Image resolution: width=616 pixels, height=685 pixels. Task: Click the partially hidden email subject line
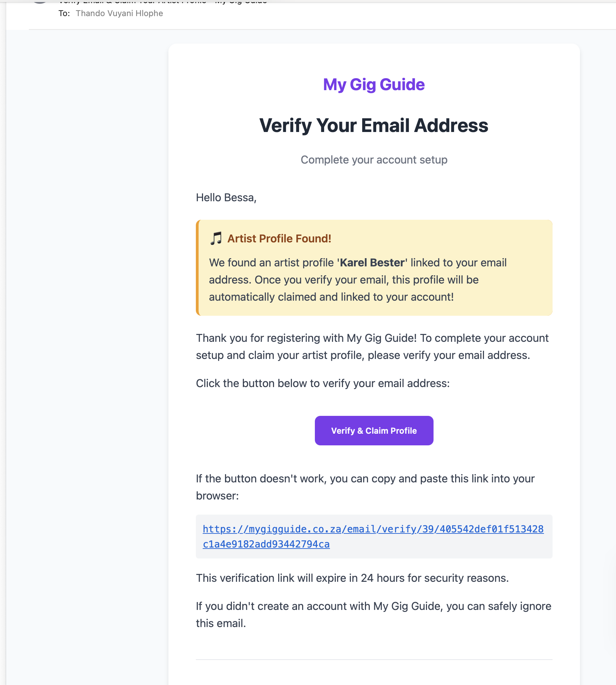click(x=163, y=2)
